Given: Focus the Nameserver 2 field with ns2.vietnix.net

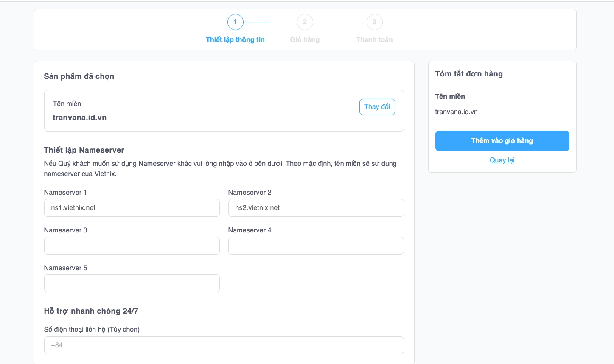Looking at the screenshot, I should tap(316, 208).
